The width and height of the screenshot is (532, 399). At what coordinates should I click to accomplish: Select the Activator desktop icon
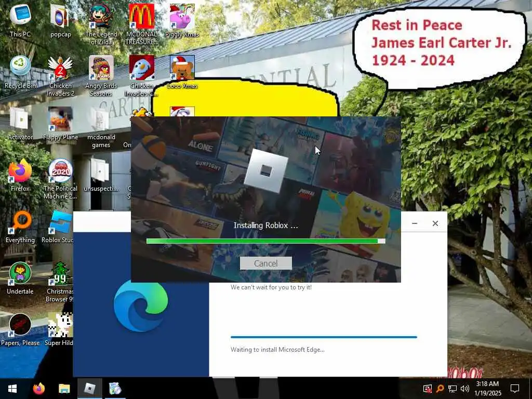pos(20,124)
